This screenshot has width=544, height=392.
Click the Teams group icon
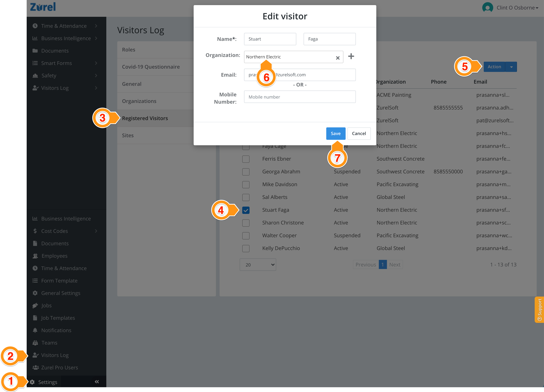(x=35, y=343)
